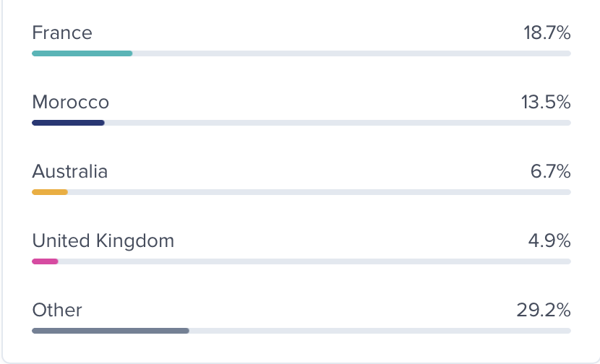This screenshot has height=364, width=600.
Task: Click the orange Australia progress bar
Action: [50, 192]
